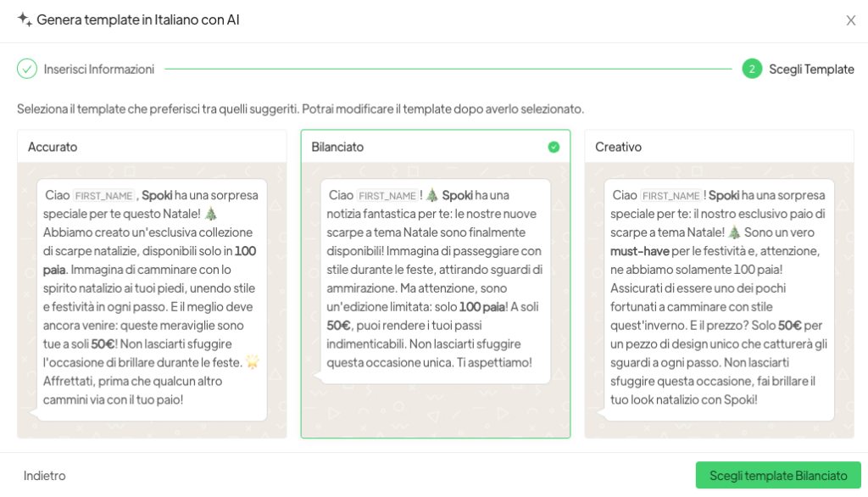Confirm with Scegli template Bilanciato button
868x497 pixels.
click(x=778, y=476)
